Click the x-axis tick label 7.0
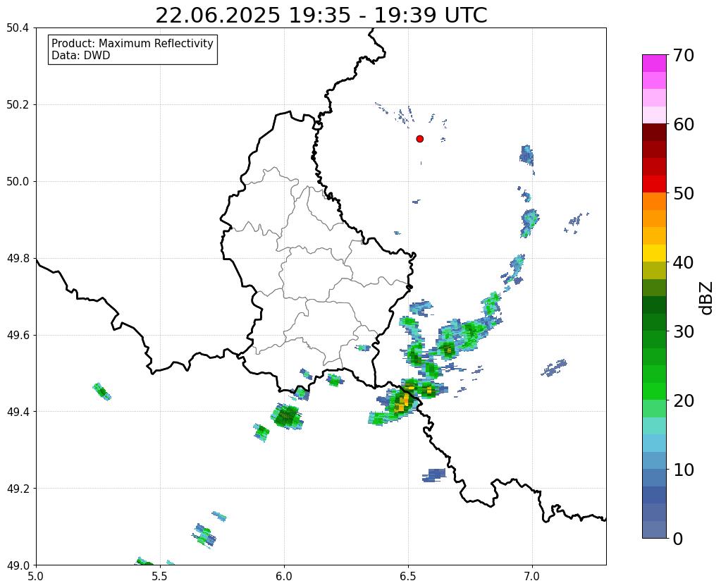721x588 pixels. pyautogui.click(x=533, y=577)
